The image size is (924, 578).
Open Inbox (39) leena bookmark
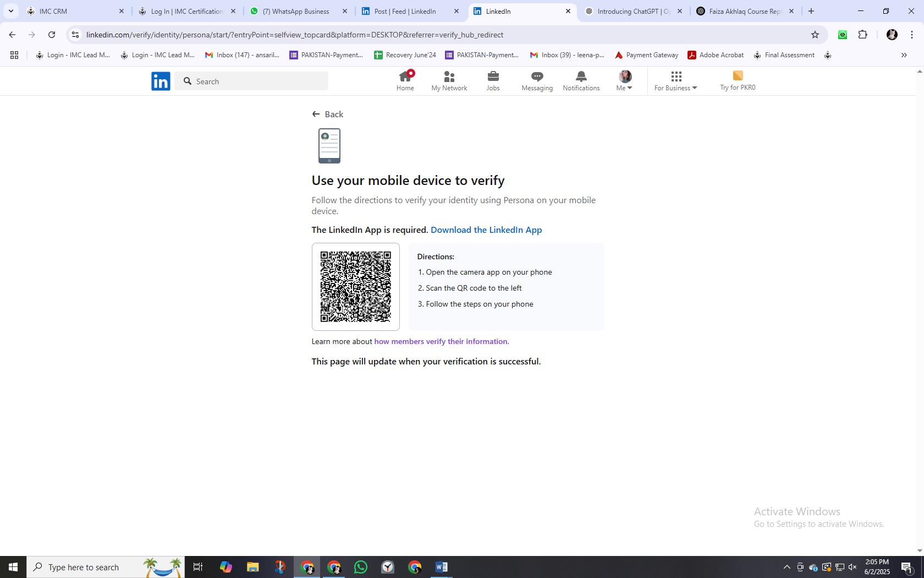[567, 55]
